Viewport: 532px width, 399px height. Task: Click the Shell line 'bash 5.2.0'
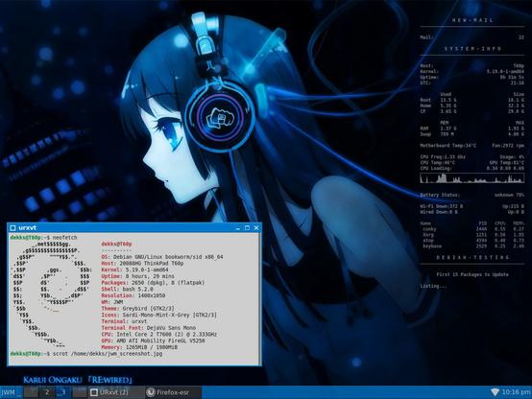pyautogui.click(x=127, y=289)
